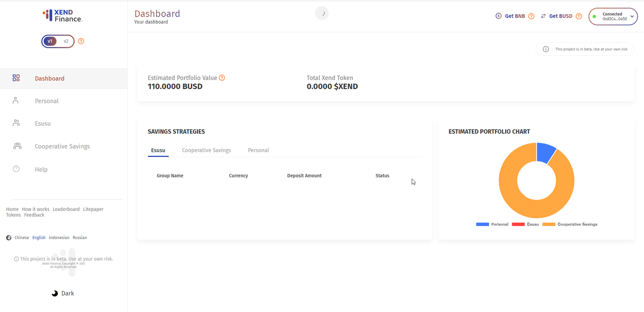Select the Esusu savings tab
Screen dimensions: 644x312
click(158, 150)
